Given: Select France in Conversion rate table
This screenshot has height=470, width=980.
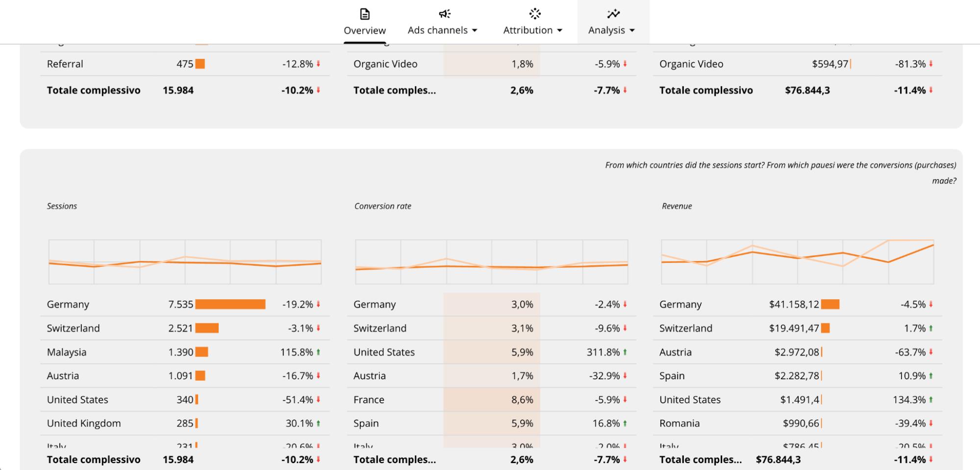Looking at the screenshot, I should (x=369, y=400).
